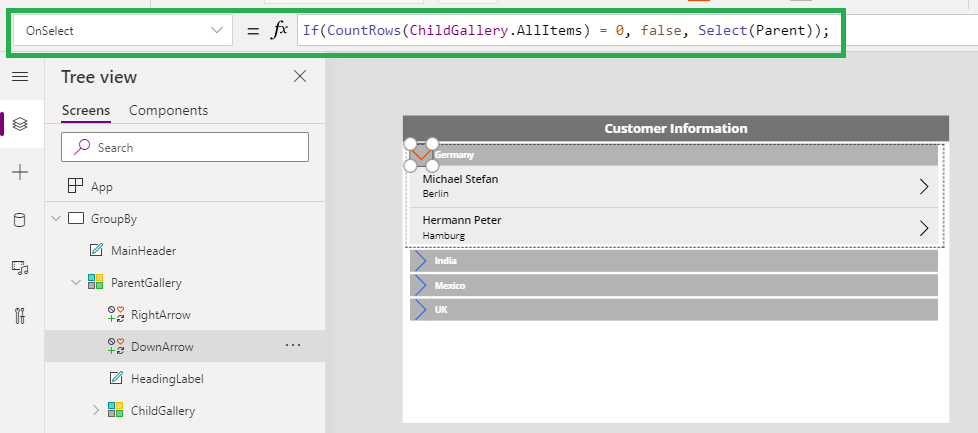This screenshot has width=978, height=433.
Task: Open the Data sources cylinder icon
Action: pos(20,220)
